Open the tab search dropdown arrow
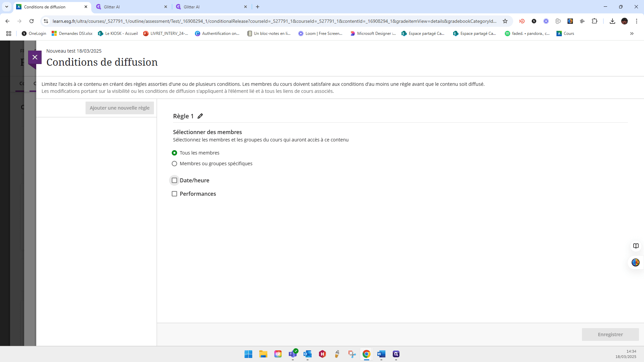Image resolution: width=644 pixels, height=362 pixels. (x=7, y=7)
